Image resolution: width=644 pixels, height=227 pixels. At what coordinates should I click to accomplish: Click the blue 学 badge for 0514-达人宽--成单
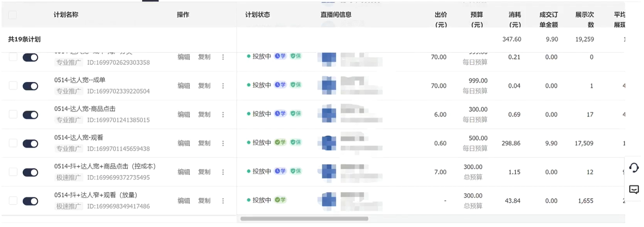pos(280,85)
